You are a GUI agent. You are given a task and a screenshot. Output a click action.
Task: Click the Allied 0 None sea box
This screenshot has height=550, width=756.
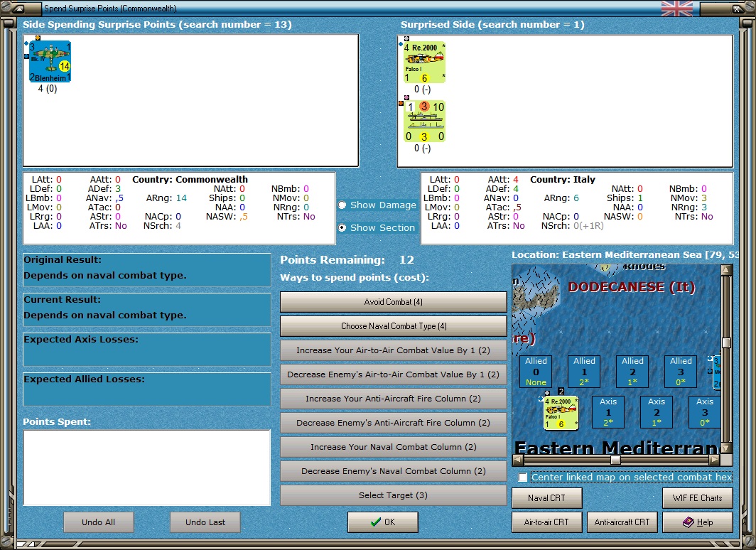click(x=536, y=372)
